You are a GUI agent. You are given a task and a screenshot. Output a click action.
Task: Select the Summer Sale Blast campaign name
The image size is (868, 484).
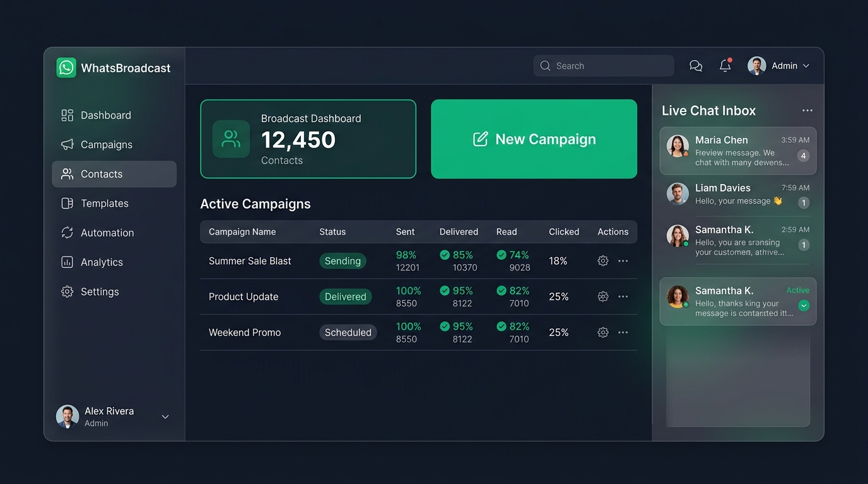point(250,261)
